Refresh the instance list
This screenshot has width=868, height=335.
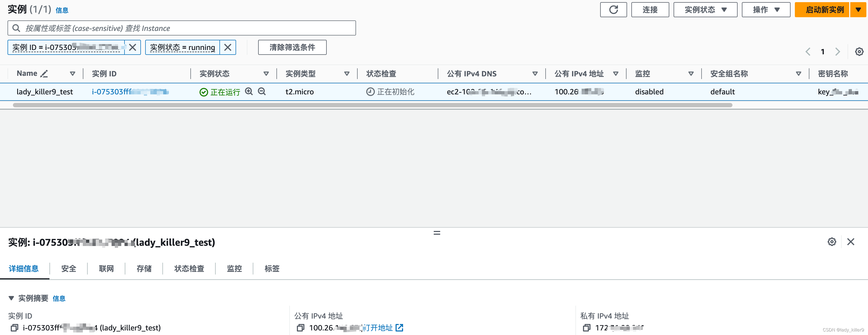(613, 10)
